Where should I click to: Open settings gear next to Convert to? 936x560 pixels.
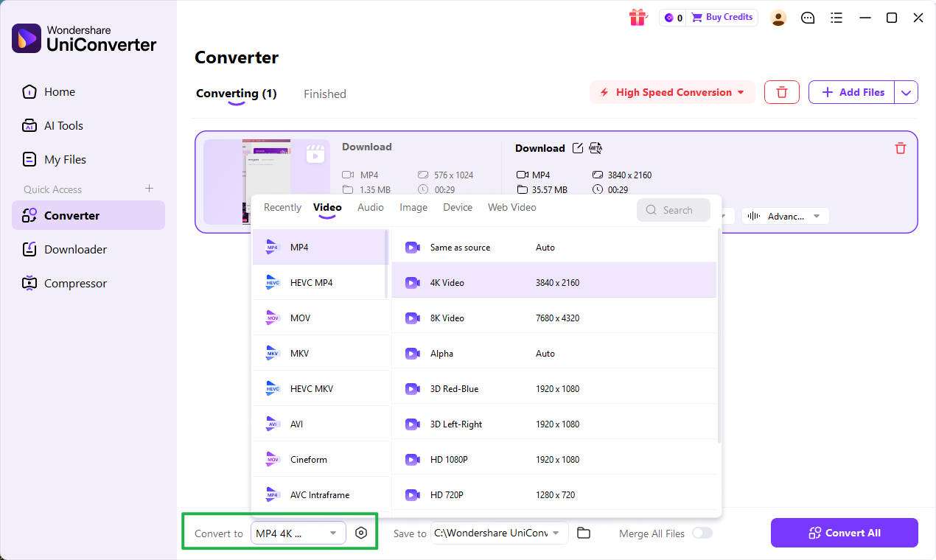pyautogui.click(x=361, y=533)
